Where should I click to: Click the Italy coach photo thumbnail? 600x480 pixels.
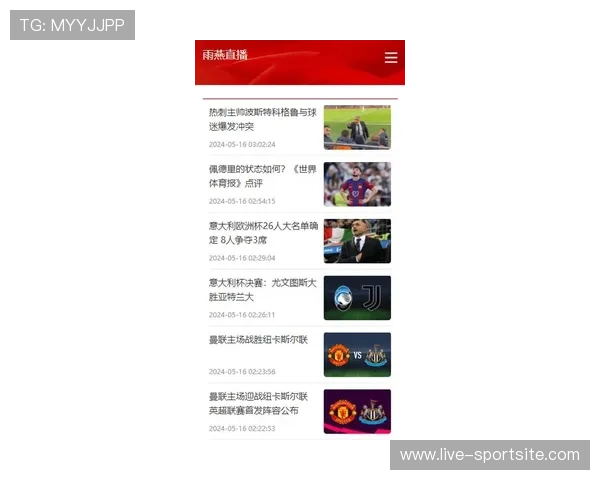coord(357,241)
